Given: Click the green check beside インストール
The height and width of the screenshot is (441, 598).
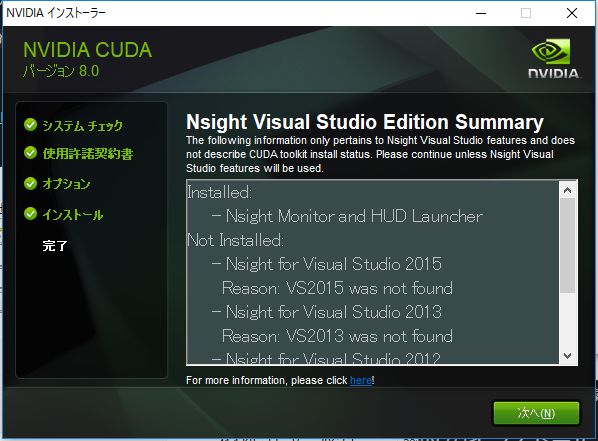Looking at the screenshot, I should pos(31,214).
